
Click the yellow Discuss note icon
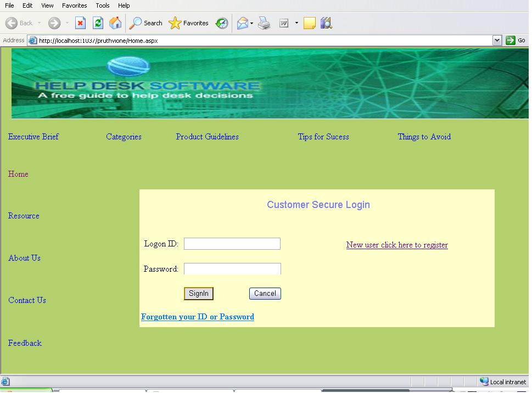[310, 23]
